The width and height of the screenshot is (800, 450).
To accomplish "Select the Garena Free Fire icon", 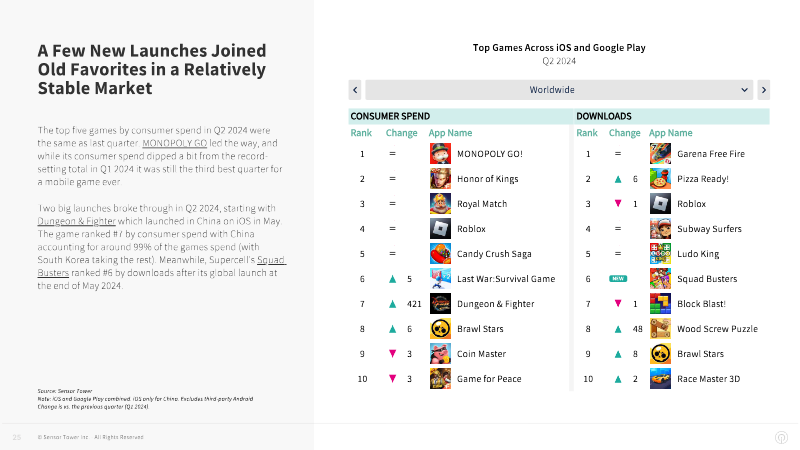I will point(660,154).
